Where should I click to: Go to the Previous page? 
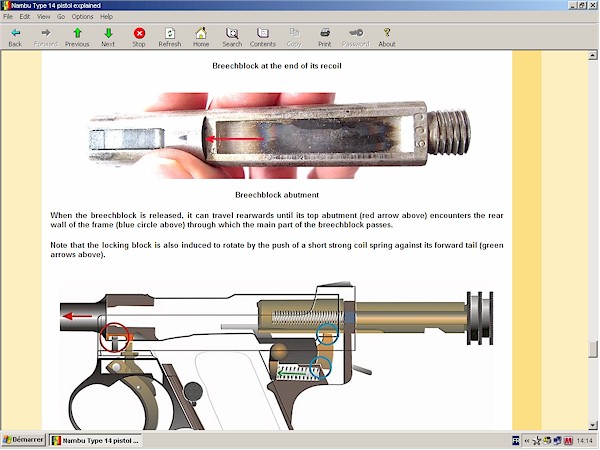(77, 37)
